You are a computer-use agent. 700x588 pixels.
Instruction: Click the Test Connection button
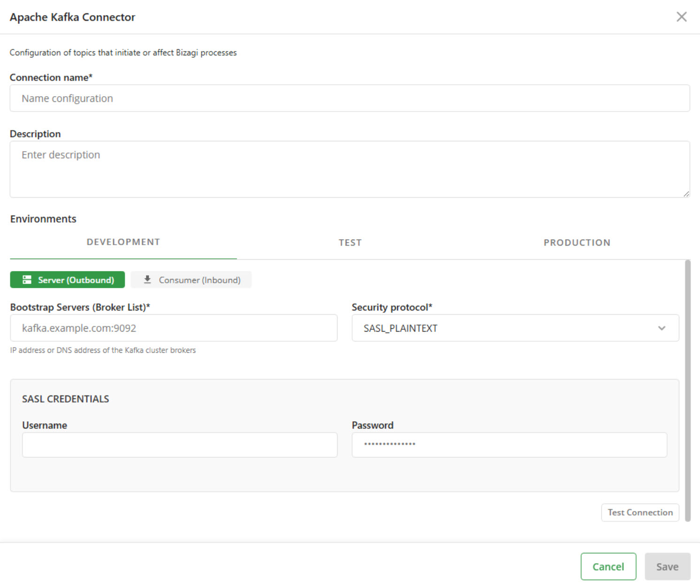[640, 512]
